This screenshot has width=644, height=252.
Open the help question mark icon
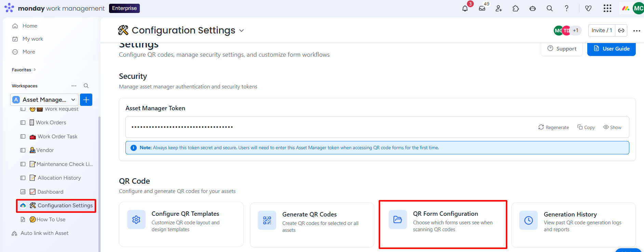point(566,9)
